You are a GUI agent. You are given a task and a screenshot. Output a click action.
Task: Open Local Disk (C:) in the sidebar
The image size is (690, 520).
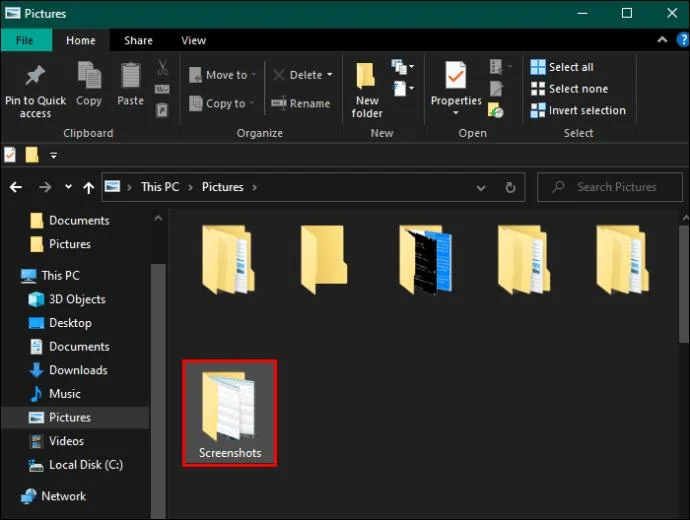tap(76, 465)
